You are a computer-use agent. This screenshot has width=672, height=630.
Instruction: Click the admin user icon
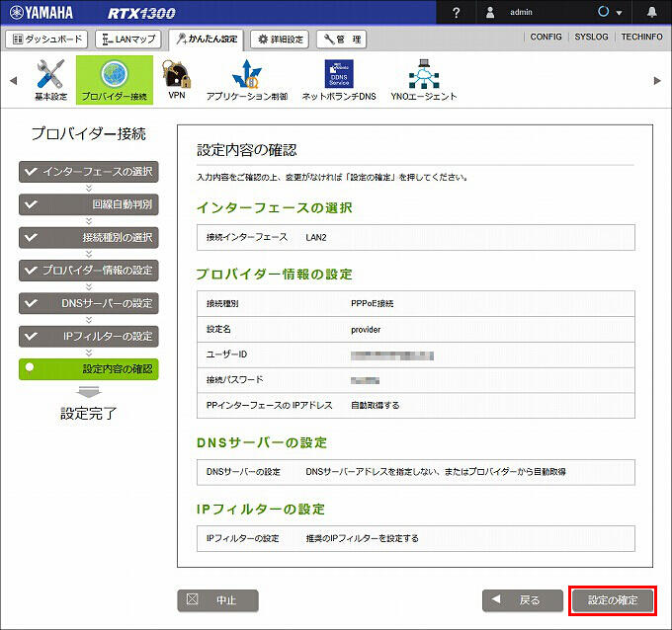(x=490, y=13)
